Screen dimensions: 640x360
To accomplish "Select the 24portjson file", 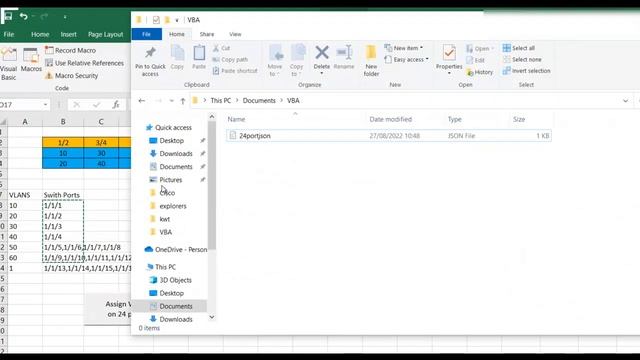I will pos(389,136).
